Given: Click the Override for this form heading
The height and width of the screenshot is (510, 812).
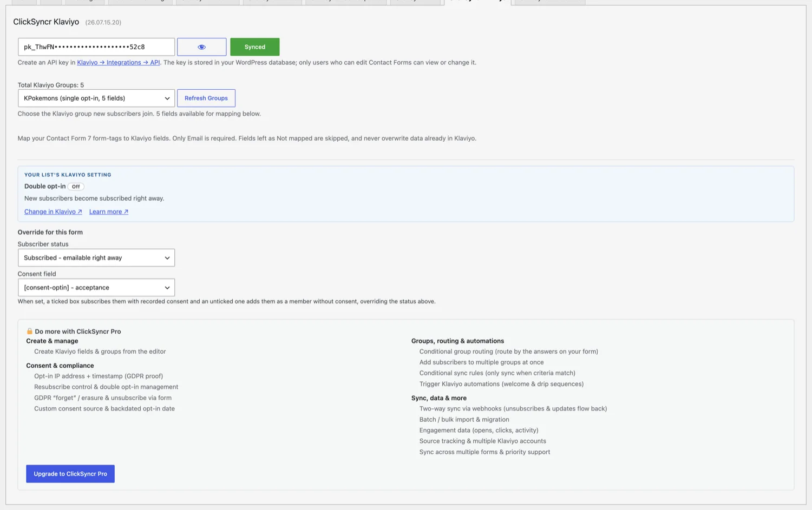Looking at the screenshot, I should click(x=50, y=233).
